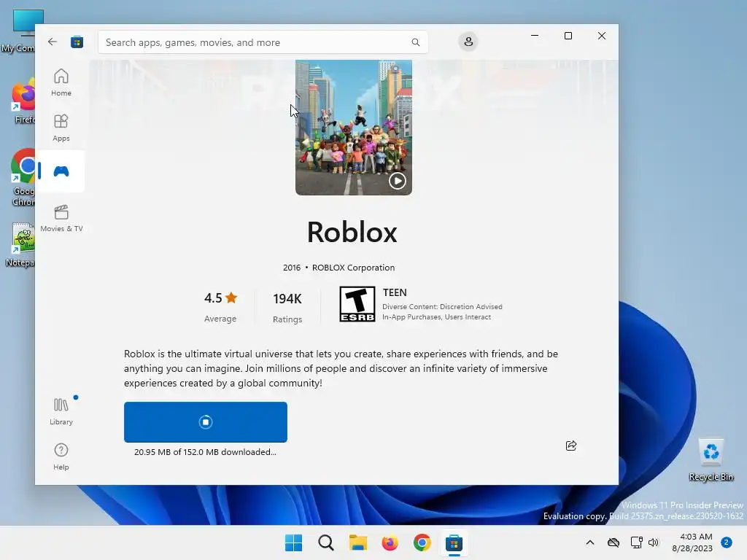Viewport: 747px width, 560px height.
Task: Click the 194K Ratings count
Action: [x=287, y=308]
